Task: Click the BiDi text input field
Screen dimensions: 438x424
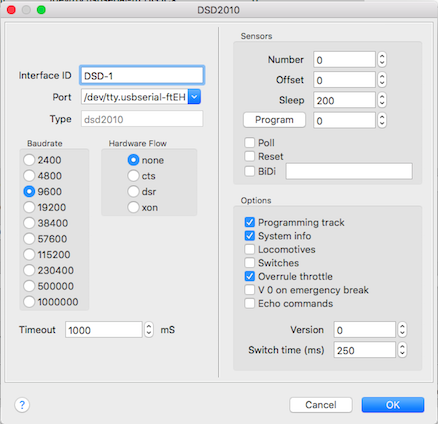Action: 349,171
